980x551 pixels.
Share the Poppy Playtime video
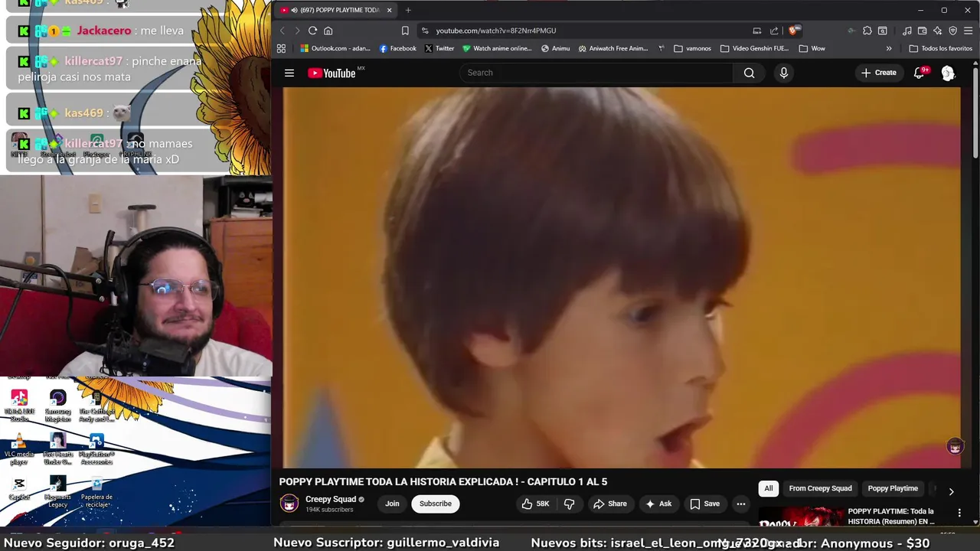609,504
